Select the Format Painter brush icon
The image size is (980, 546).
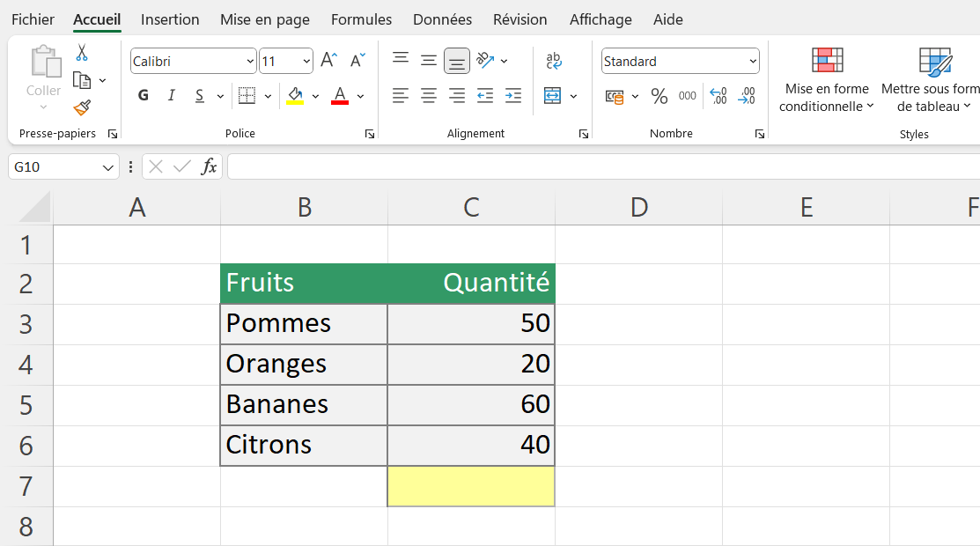(82, 107)
